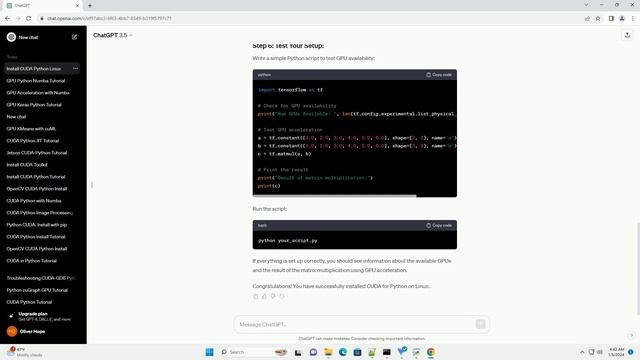Close the ChatGPT browser tab
This screenshot has height=360, width=640.
77,6
